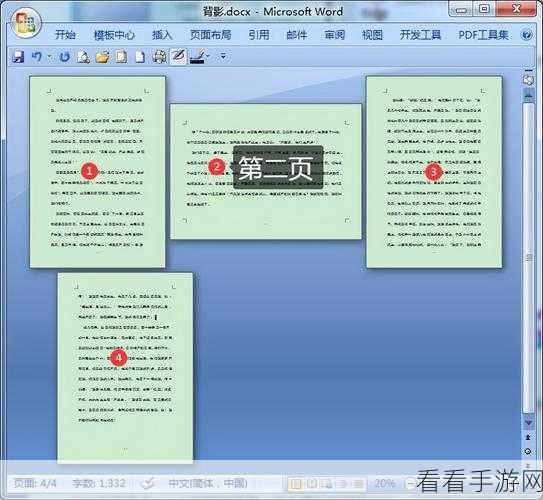543x500 pixels.
Task: Click the 中文(简体, 中国) language indicator
Action: click(x=208, y=483)
